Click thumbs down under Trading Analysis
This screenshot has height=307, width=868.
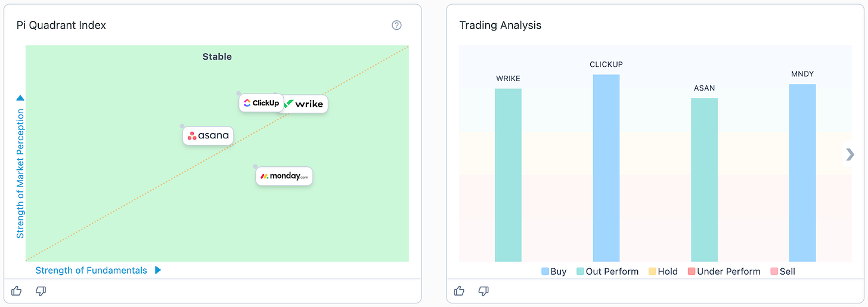(483, 291)
